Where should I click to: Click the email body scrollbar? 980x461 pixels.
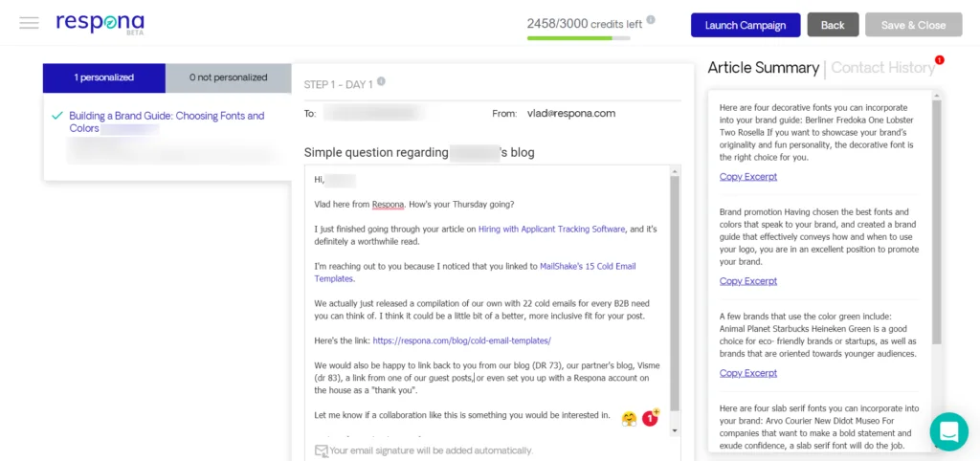675,294
